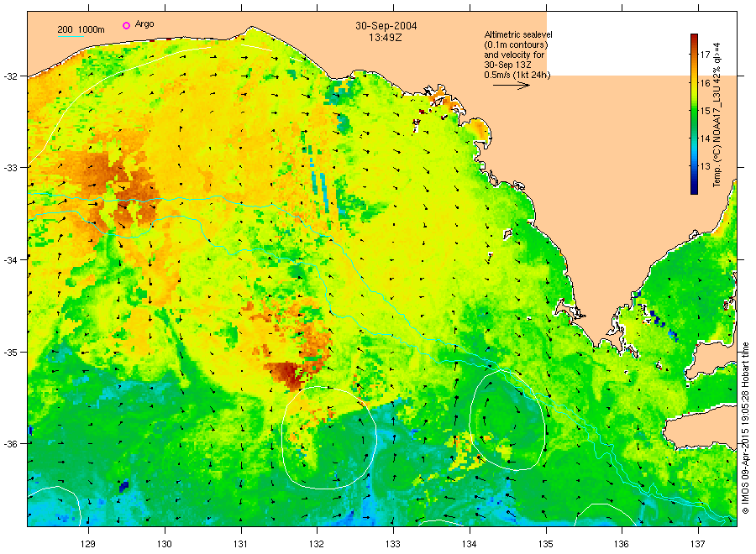
Task: Click the '14' value on color bar
Action: [x=705, y=138]
